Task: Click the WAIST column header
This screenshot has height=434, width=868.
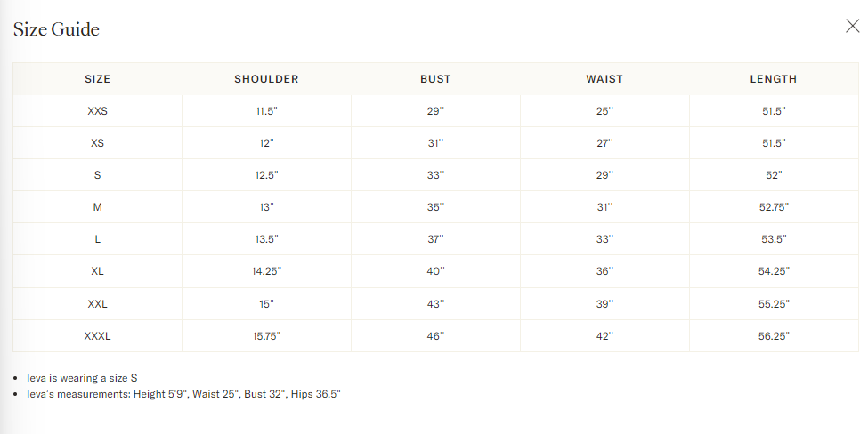Action: click(x=604, y=79)
